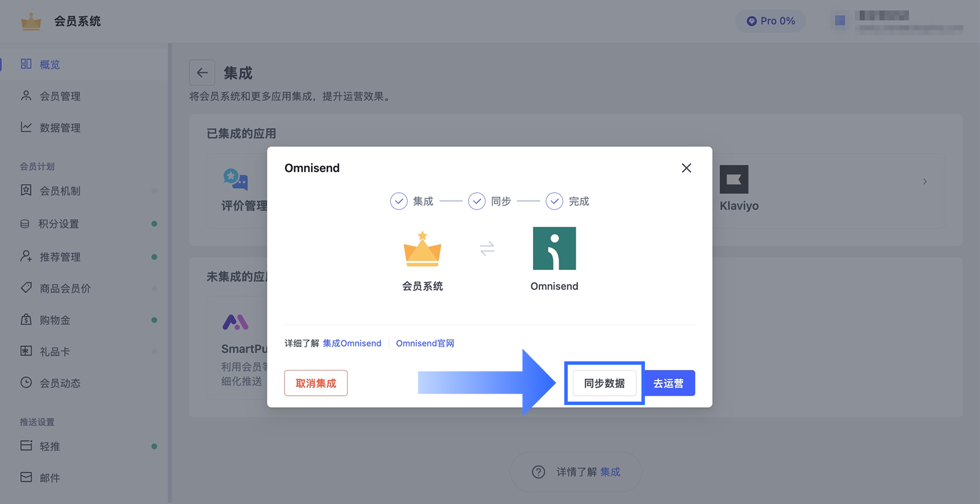
Task: Click the 同步数据 button
Action: pos(605,383)
